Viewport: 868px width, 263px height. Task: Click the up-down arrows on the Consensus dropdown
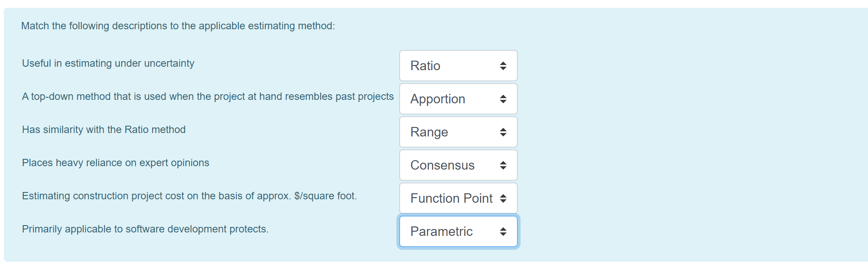click(503, 165)
